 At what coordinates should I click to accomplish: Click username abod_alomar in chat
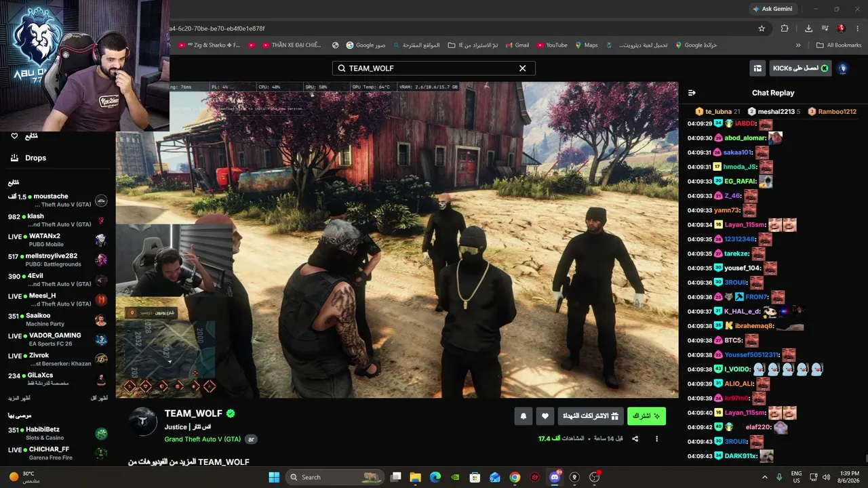point(745,138)
